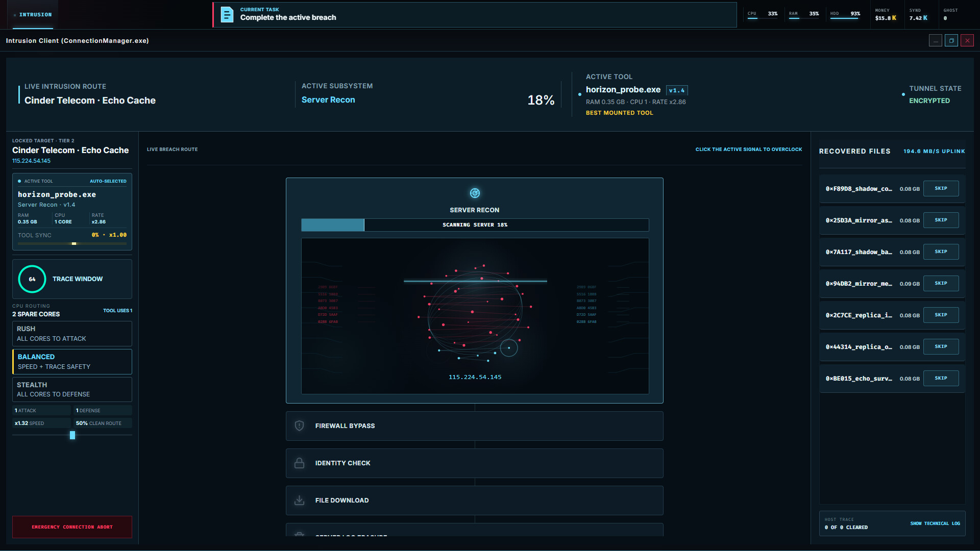Expand the File Download stage row
Image resolution: width=980 pixels, height=551 pixels.
tap(475, 500)
